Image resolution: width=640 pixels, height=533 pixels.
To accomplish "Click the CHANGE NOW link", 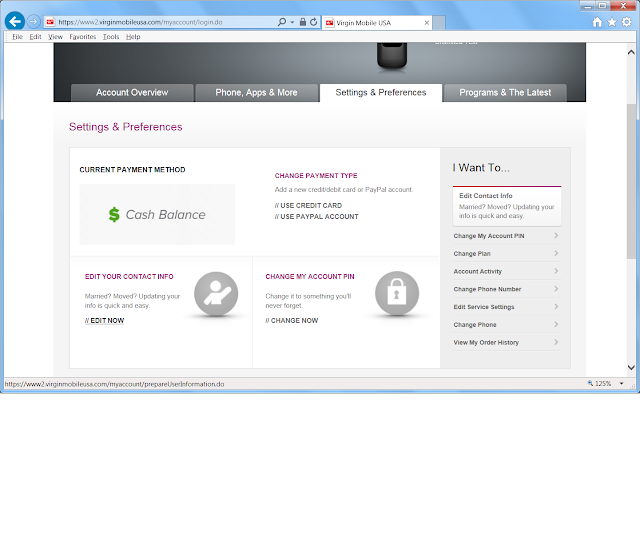I will click(291, 321).
